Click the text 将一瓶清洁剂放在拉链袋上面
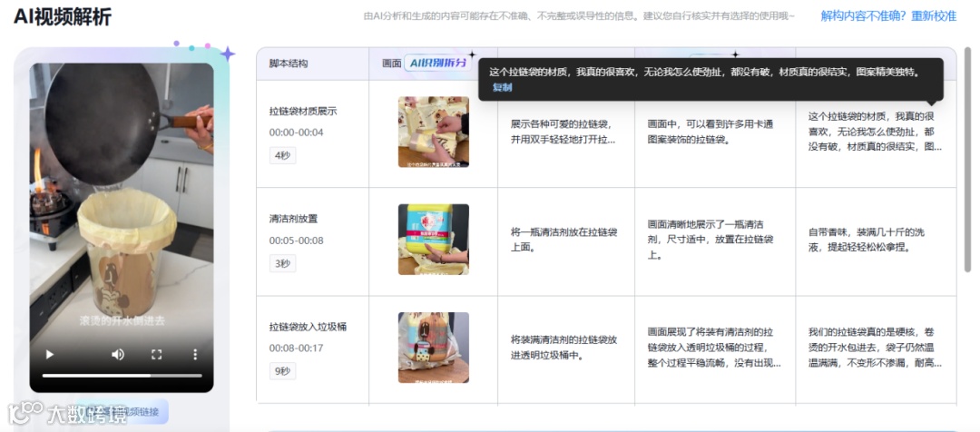This screenshot has height=432, width=980. [563, 241]
